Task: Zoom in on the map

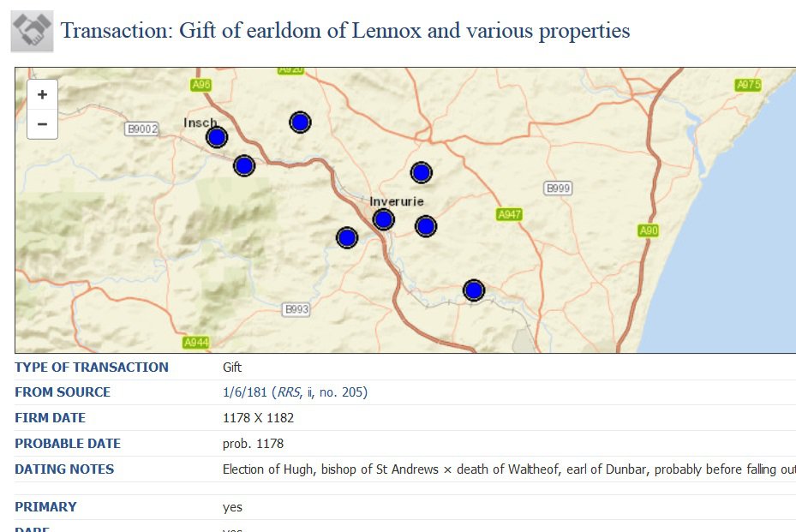Action: 42,94
